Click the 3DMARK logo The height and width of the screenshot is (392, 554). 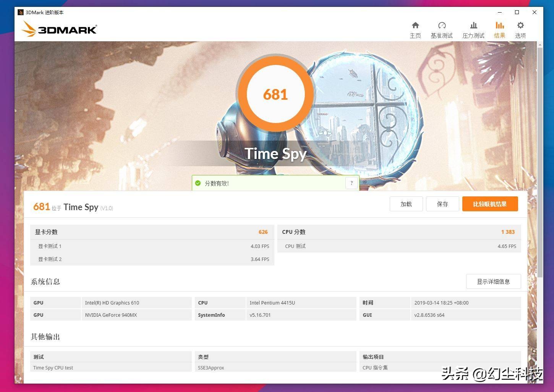click(59, 29)
